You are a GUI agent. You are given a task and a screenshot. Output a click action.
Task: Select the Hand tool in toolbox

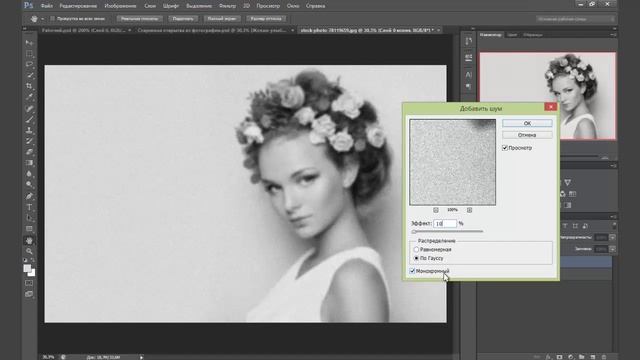tap(29, 241)
